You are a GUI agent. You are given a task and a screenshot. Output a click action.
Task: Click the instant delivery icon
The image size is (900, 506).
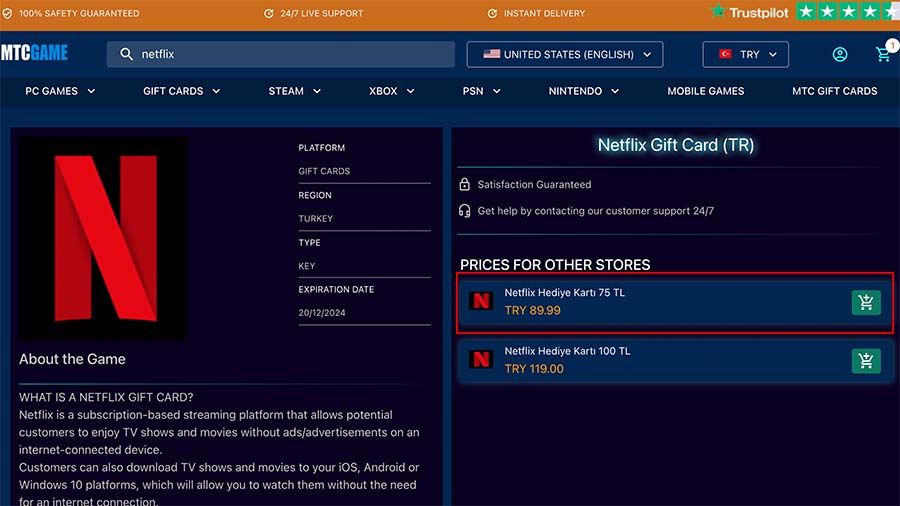coord(492,13)
